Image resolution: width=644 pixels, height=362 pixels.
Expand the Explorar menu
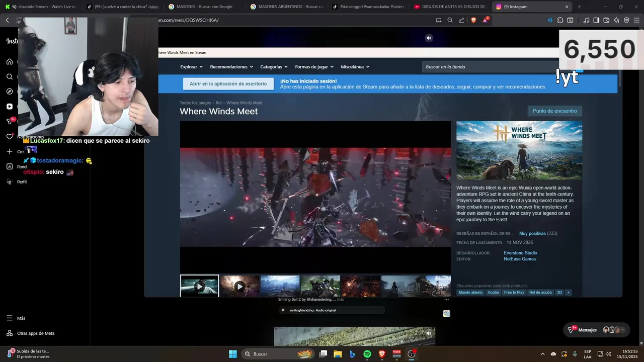[191, 67]
